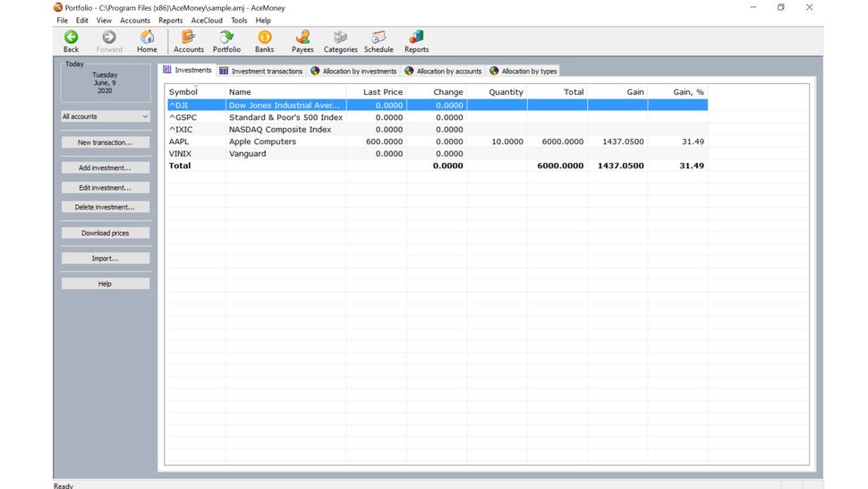Open the AceCloud menu

point(207,21)
